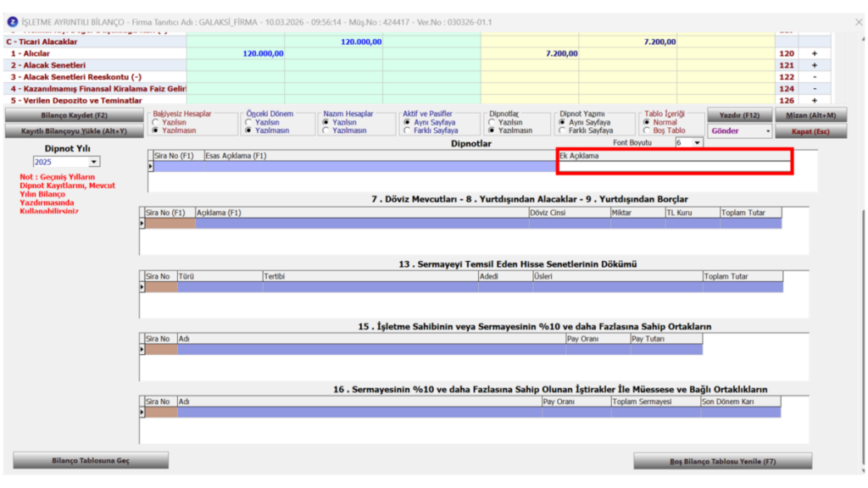
Task: Click the Adedi column header
Action: pyautogui.click(x=505, y=276)
